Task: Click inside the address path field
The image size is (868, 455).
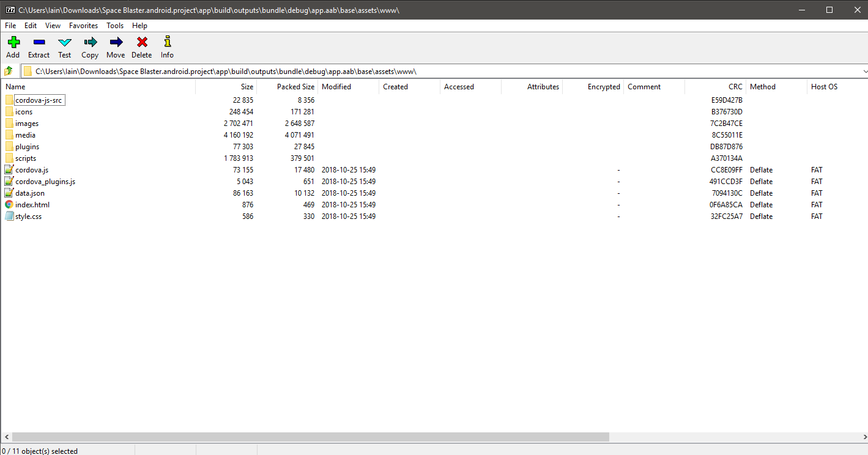Action: click(x=428, y=72)
